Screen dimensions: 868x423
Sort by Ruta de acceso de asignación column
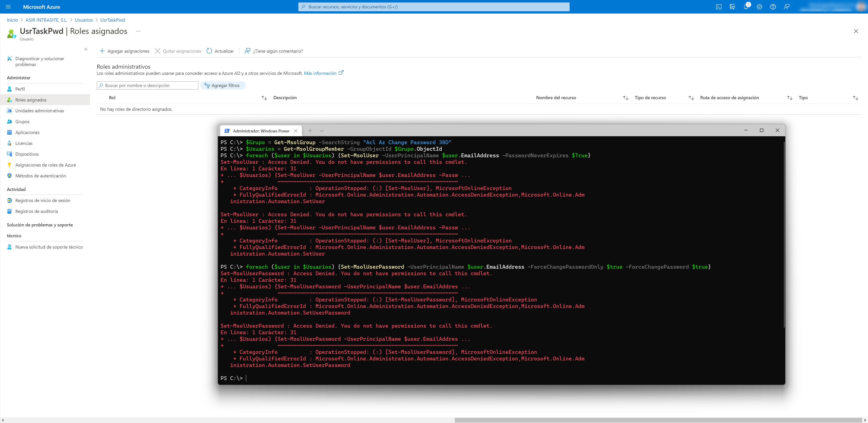[x=790, y=98]
